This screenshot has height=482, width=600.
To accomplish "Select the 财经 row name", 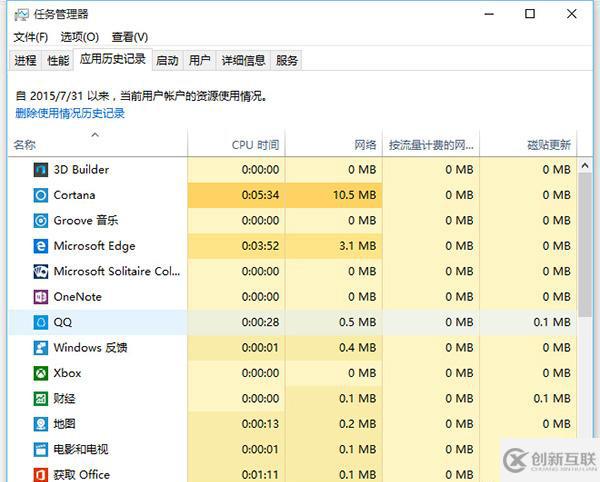I will click(64, 399).
